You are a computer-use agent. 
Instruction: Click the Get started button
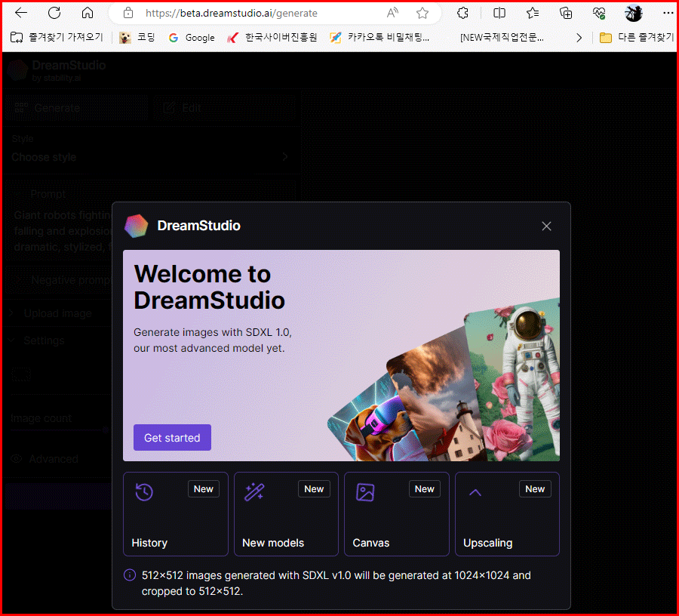click(x=172, y=438)
